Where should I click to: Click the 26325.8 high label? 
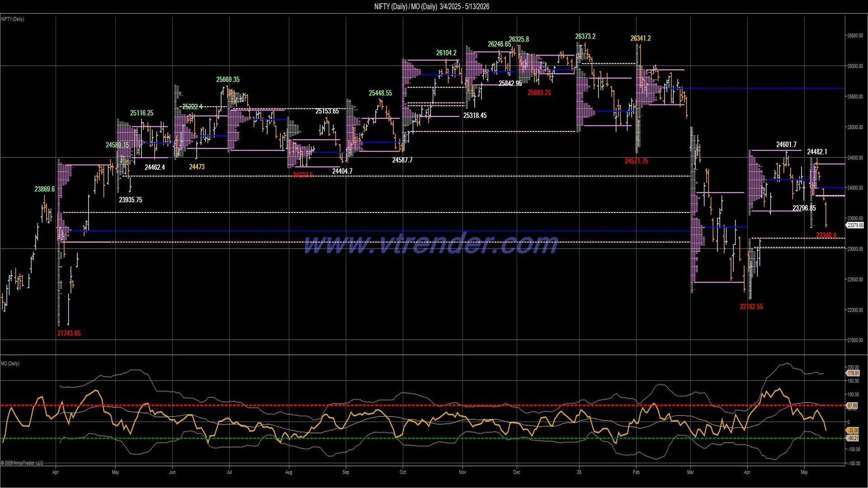coord(519,39)
